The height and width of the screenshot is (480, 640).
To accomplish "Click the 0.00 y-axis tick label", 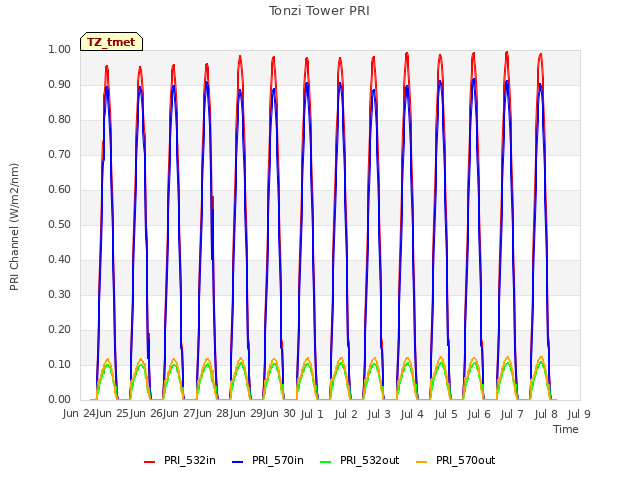I will (x=59, y=400).
